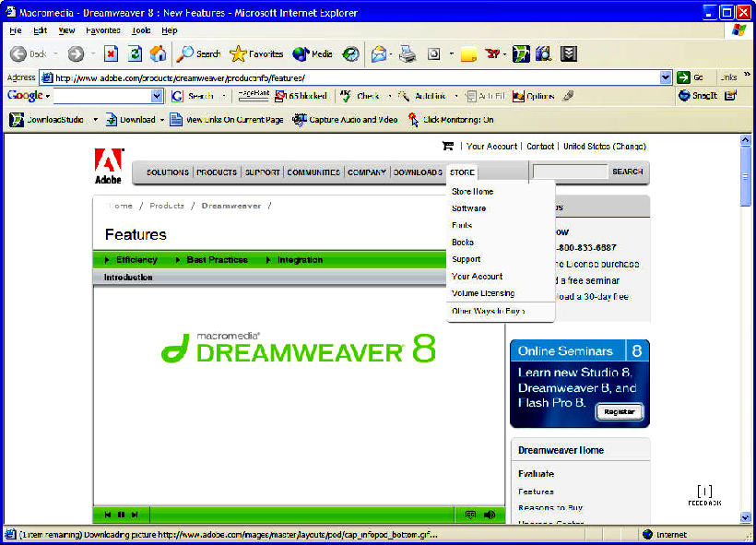The height and width of the screenshot is (545, 756).
Task: Click the Go button beside the address bar
Action: coord(690,77)
